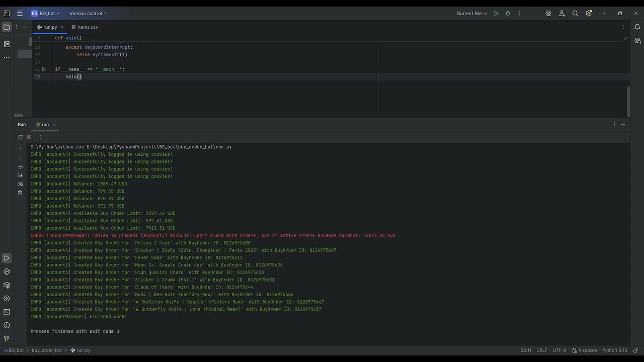644x362 pixels.
Task: Go to line via 22:11 caret position
Action: pyautogui.click(x=526, y=350)
